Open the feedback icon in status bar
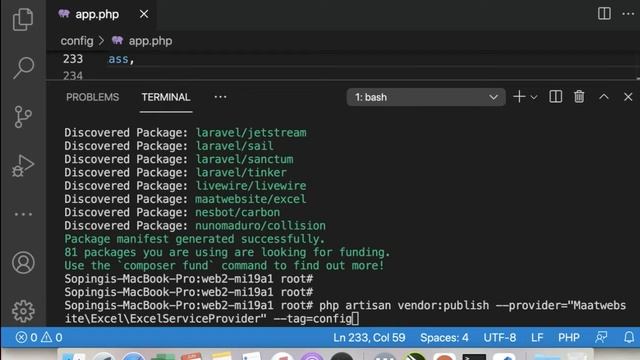 [601, 337]
